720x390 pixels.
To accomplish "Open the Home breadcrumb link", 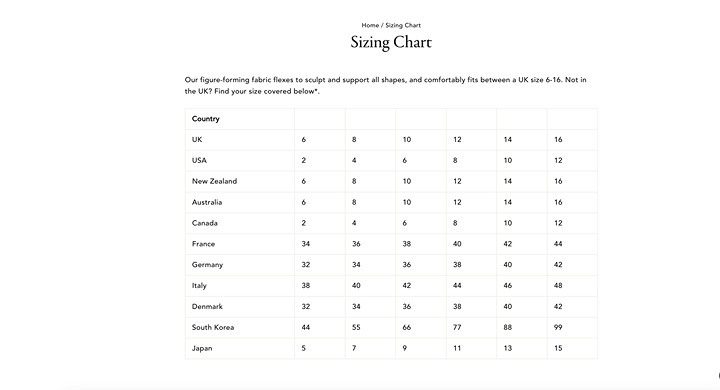I will tap(370, 25).
